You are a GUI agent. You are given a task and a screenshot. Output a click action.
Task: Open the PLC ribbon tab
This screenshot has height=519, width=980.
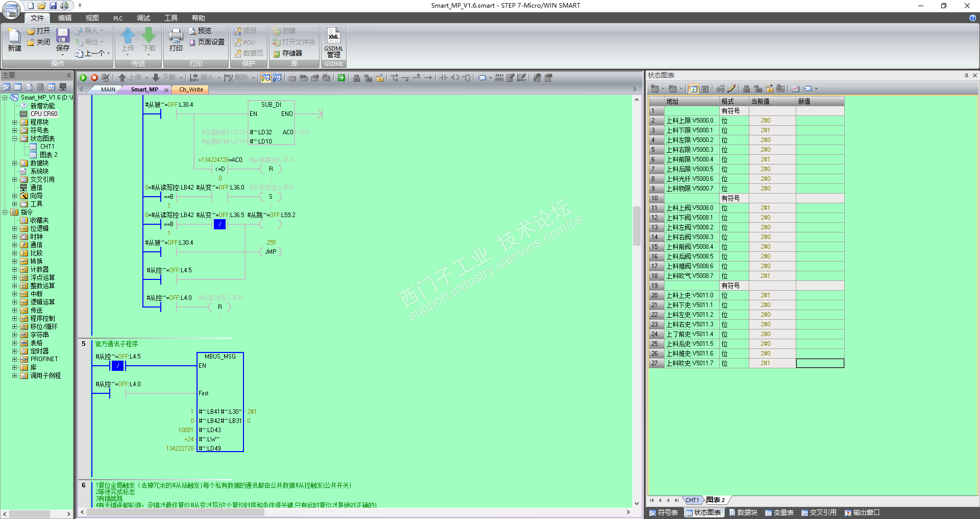pyautogui.click(x=118, y=18)
